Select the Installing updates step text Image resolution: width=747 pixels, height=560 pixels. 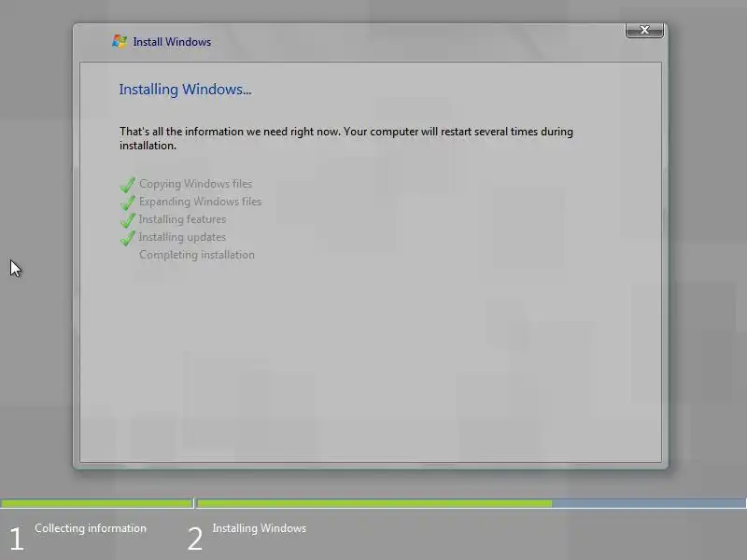click(182, 237)
